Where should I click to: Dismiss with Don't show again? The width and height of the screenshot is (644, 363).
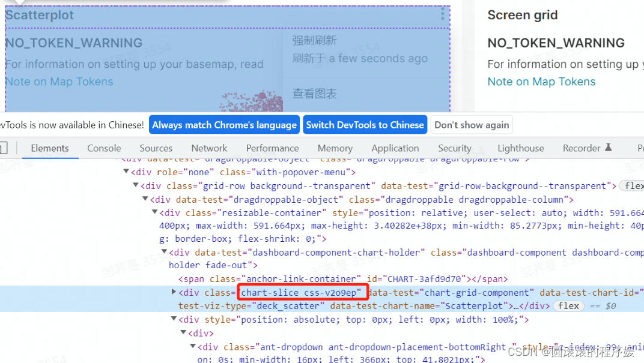472,125
